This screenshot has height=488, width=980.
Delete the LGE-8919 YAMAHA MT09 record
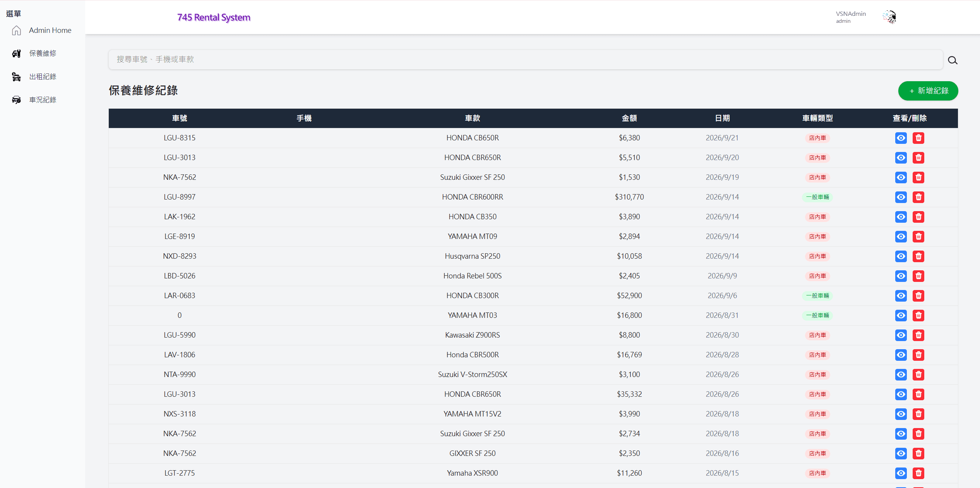click(x=918, y=237)
